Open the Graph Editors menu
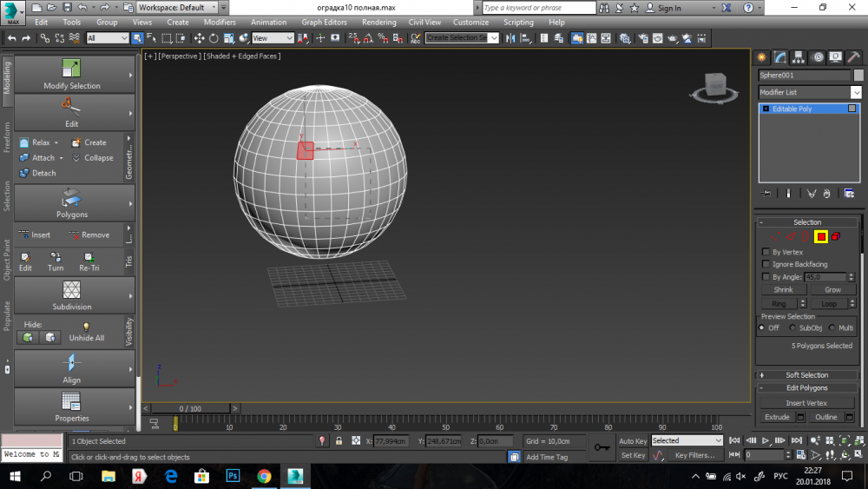The width and height of the screenshot is (868, 489). pyautogui.click(x=324, y=23)
